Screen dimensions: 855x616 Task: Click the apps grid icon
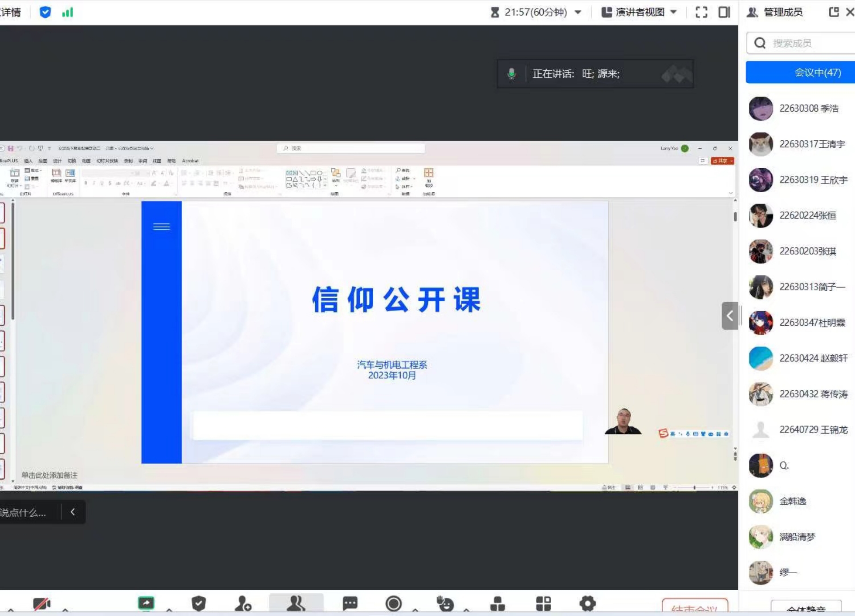(543, 604)
